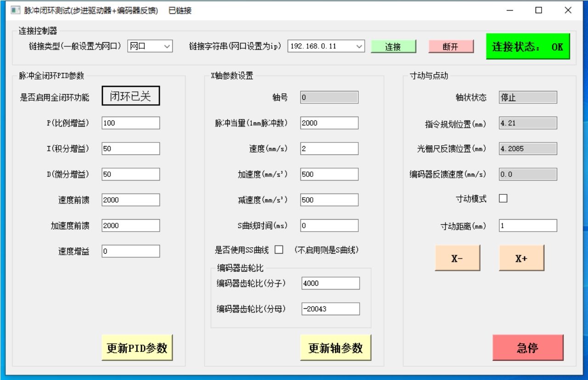The width and height of the screenshot is (588, 380).
Task: Click the (不启用则是S曲线) note text
Action: 327,250
